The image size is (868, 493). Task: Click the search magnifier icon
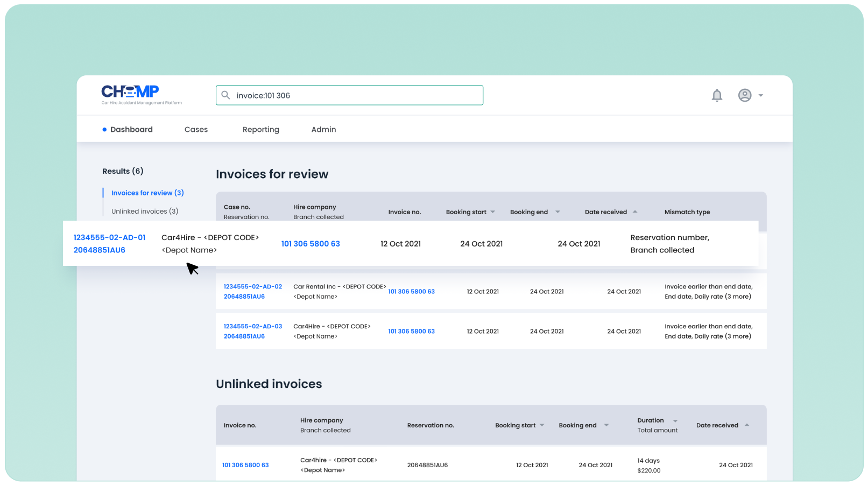(x=226, y=95)
